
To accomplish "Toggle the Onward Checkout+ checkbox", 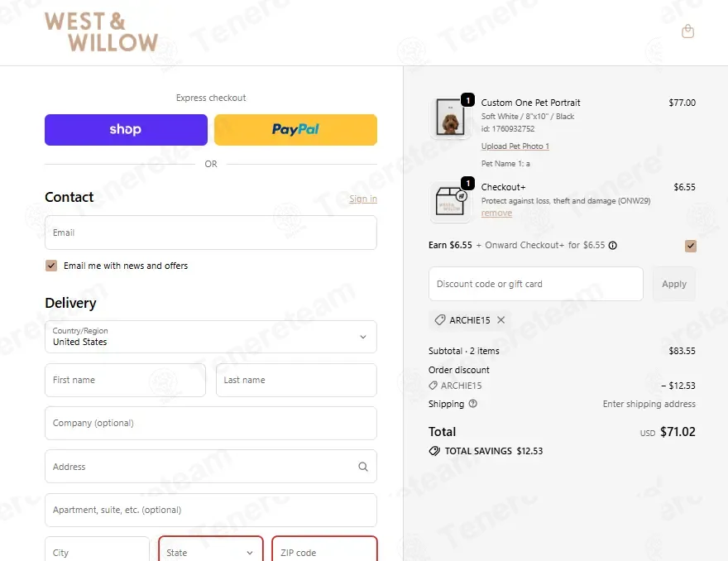I will click(691, 246).
